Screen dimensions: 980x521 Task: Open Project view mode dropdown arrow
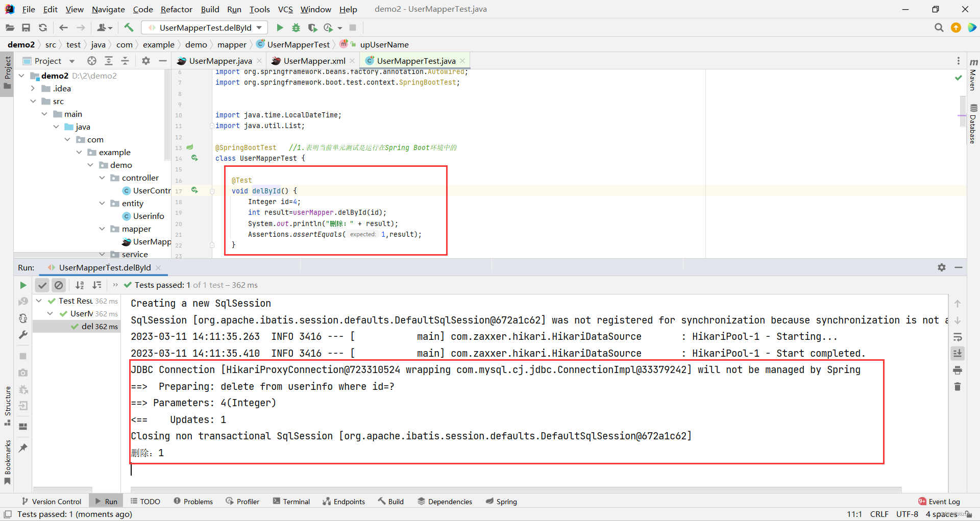coord(72,61)
